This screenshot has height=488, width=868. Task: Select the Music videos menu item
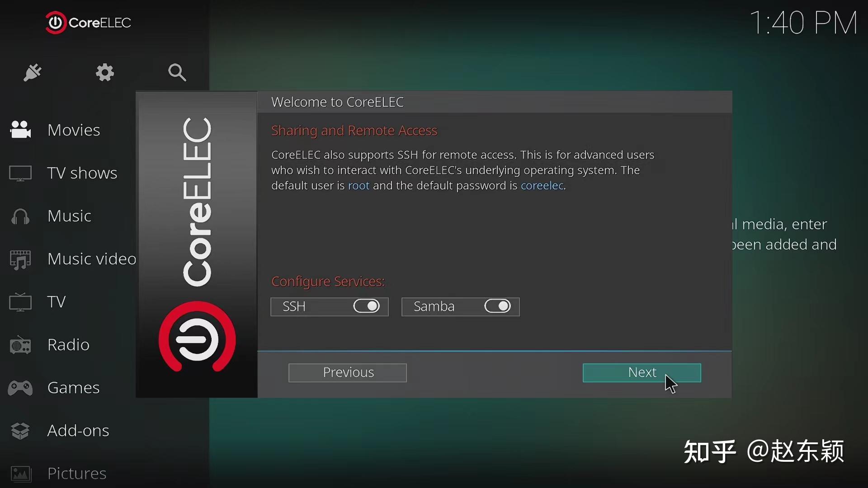pos(91,259)
